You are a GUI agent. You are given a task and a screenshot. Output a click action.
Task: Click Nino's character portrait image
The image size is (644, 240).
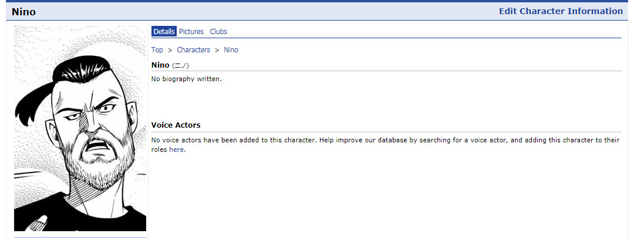(80, 128)
